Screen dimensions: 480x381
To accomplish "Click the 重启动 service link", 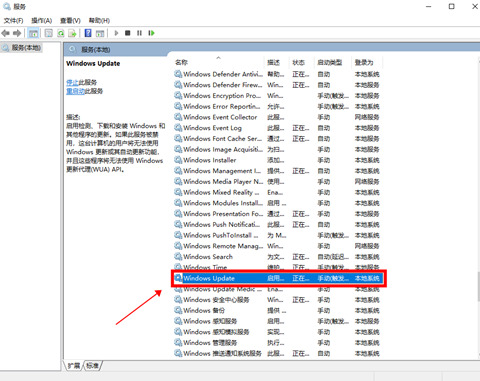I will pyautogui.click(x=75, y=91).
